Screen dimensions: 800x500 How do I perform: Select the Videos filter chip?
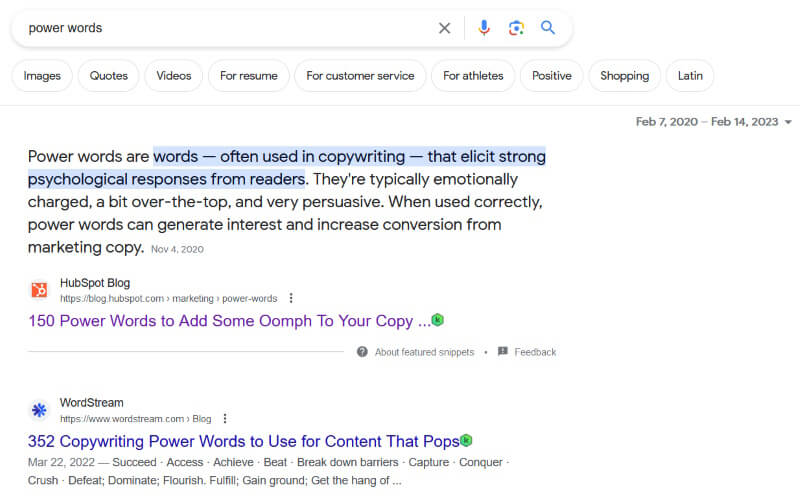(173, 76)
